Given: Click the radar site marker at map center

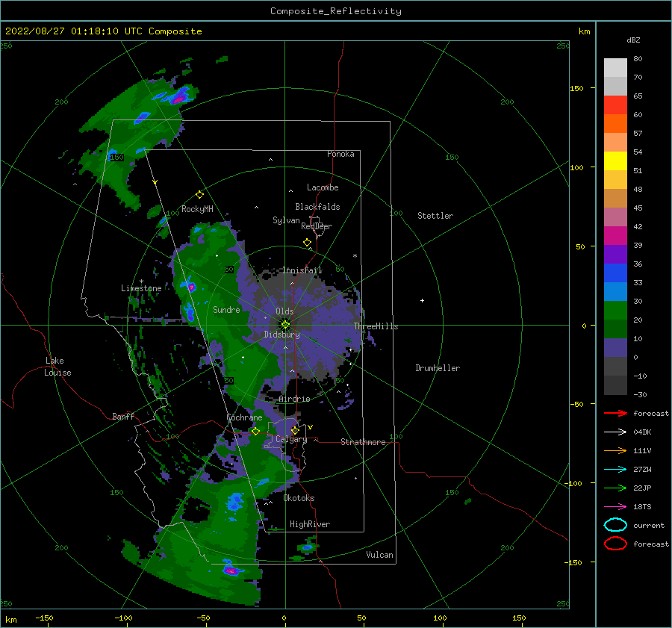Looking at the screenshot, I should 285,325.
